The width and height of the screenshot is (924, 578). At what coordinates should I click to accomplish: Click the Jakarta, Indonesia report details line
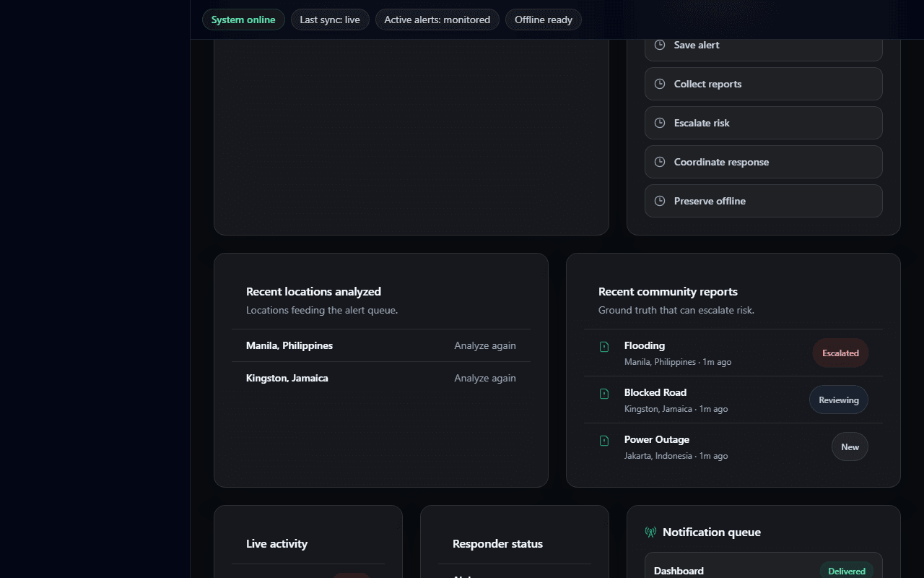(676, 456)
